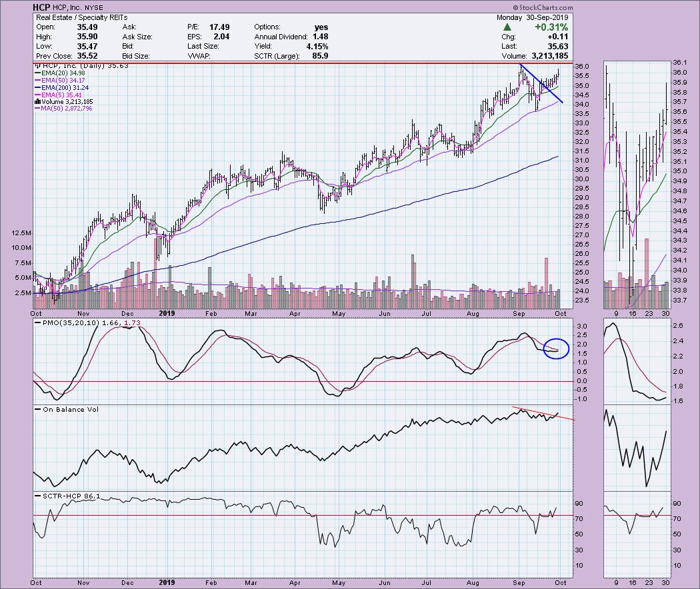Select the Annual Dividend value 1.48
700x589 pixels.
[x=321, y=37]
